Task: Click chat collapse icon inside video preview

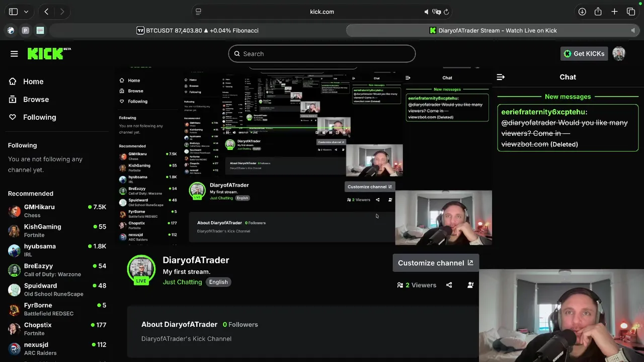Action: [408, 78]
